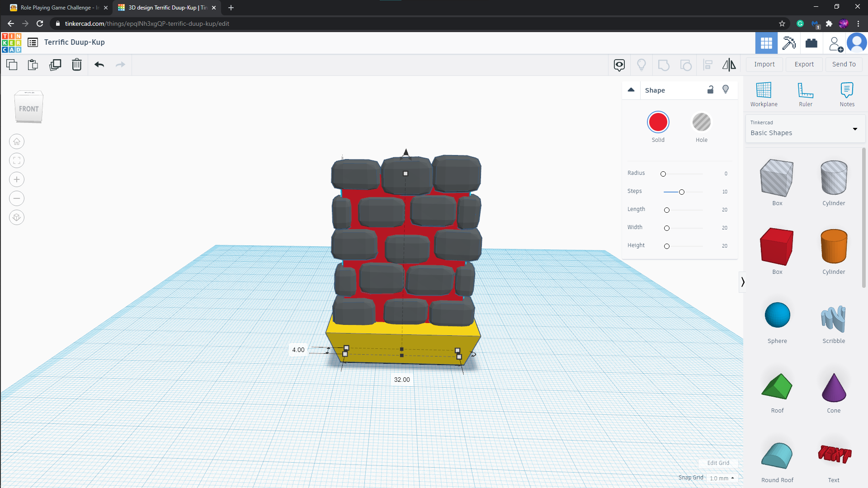Adjust the Width slider handle
This screenshot has height=488, width=868.
(667, 228)
